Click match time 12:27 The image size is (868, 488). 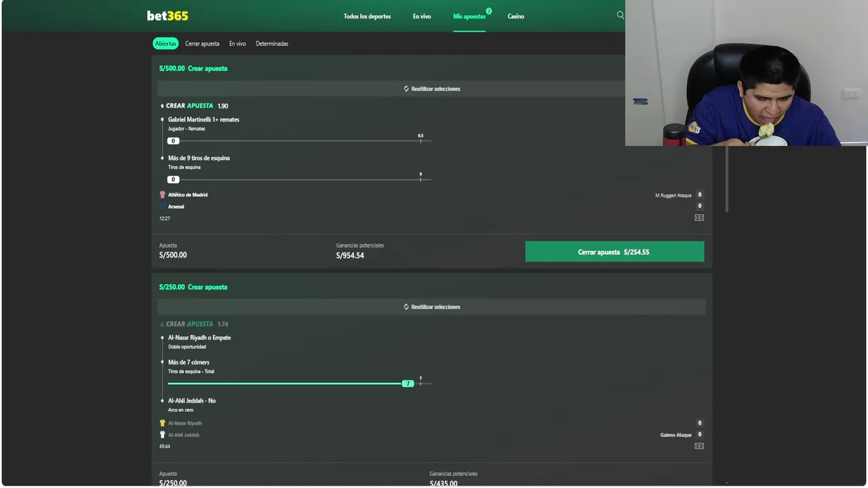pyautogui.click(x=165, y=218)
